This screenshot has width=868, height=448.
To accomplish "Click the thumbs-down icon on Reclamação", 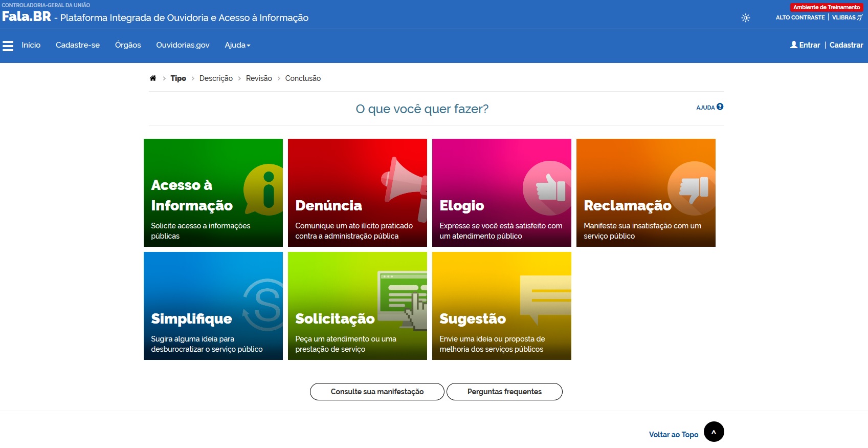I will pos(693,188).
